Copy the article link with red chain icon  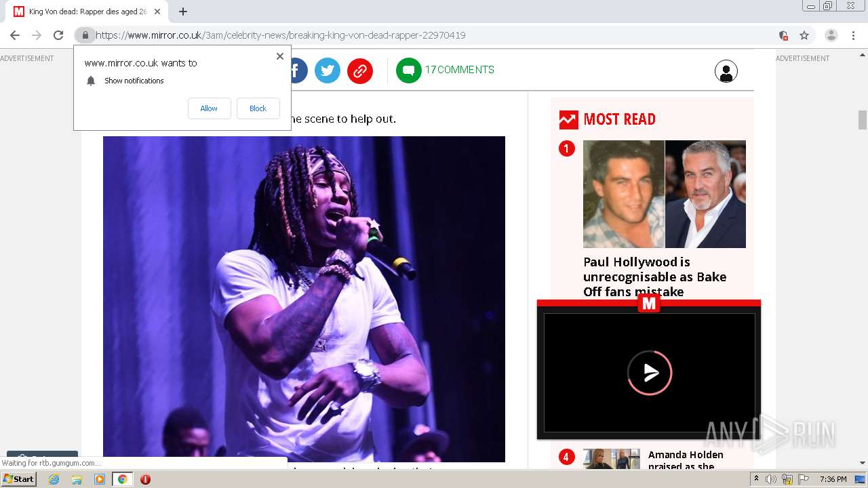tap(360, 70)
